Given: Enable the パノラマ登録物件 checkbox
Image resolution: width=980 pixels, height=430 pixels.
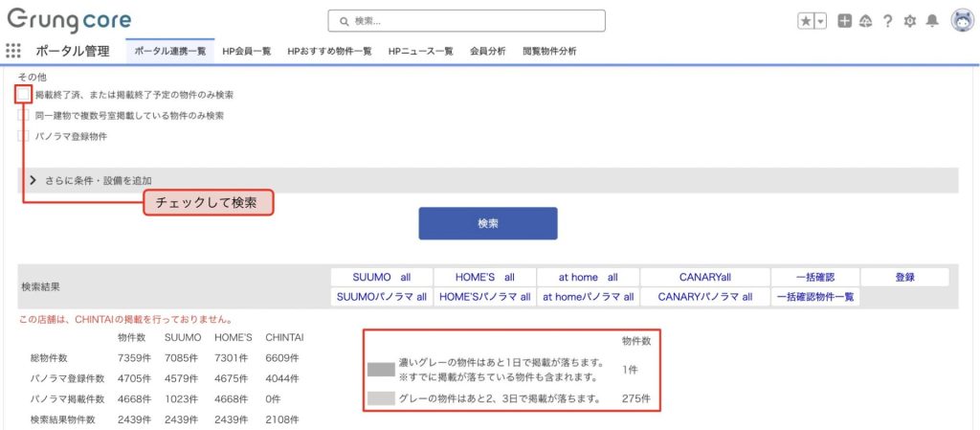Looking at the screenshot, I should tap(24, 136).
